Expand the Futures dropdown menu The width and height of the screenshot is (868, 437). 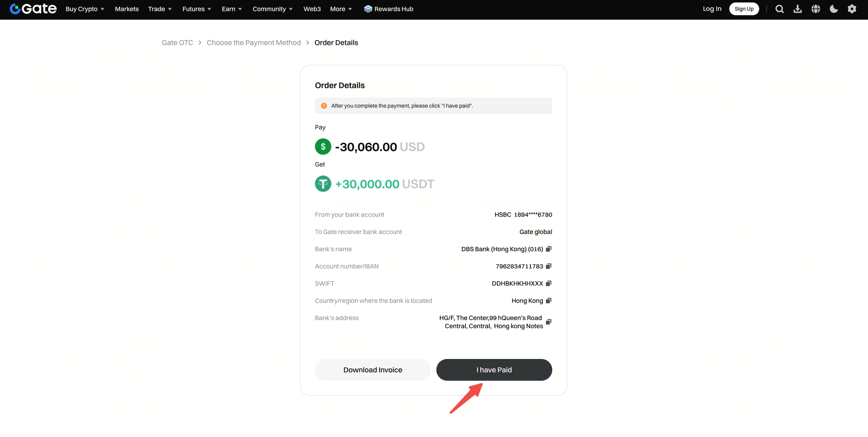pos(197,9)
